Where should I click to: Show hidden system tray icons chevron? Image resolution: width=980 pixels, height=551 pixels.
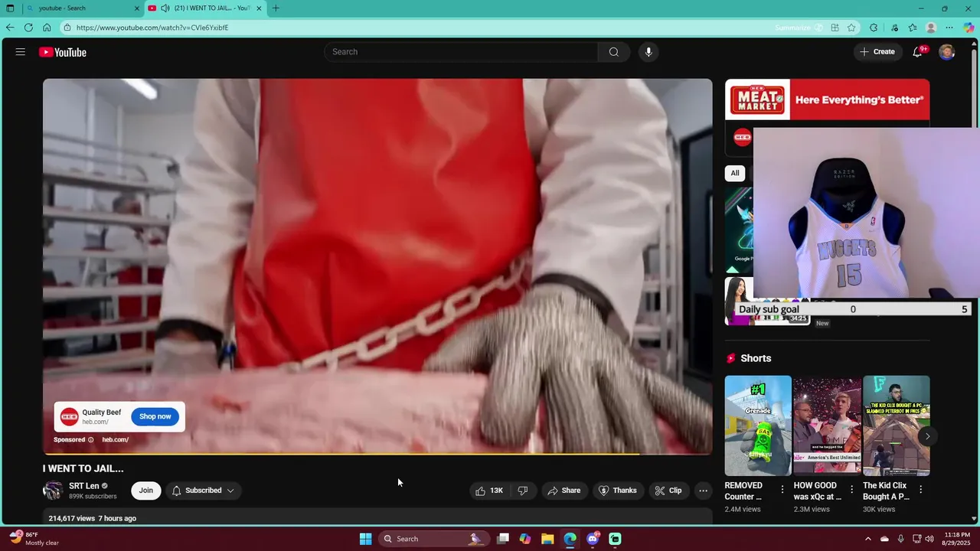coord(867,539)
